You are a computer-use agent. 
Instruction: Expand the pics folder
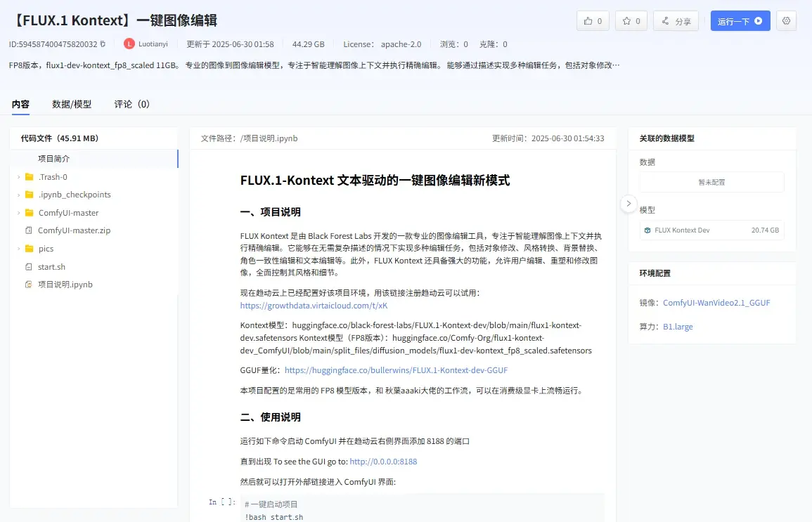[19, 249]
